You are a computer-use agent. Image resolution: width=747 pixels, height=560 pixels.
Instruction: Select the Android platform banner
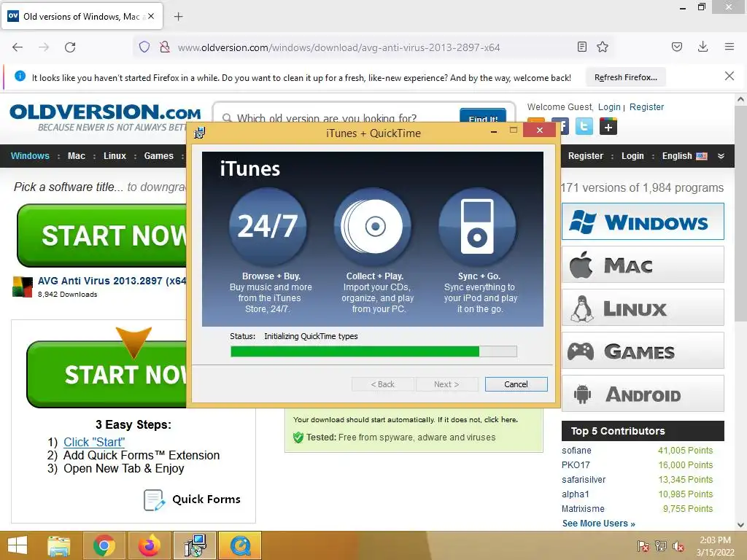tap(643, 393)
